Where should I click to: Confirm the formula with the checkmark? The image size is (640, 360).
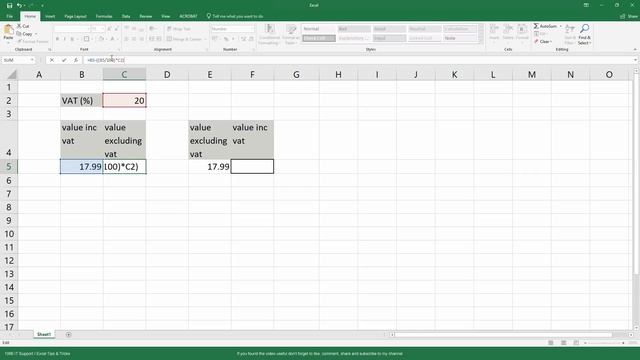(x=64, y=60)
